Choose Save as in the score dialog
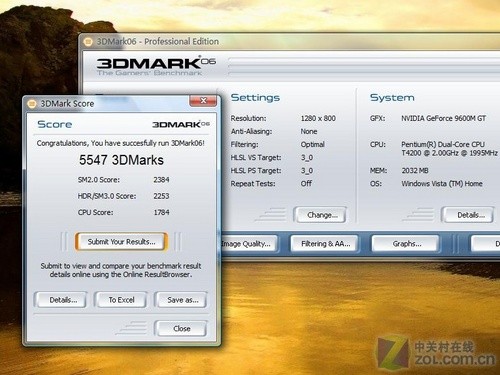 coord(182,300)
